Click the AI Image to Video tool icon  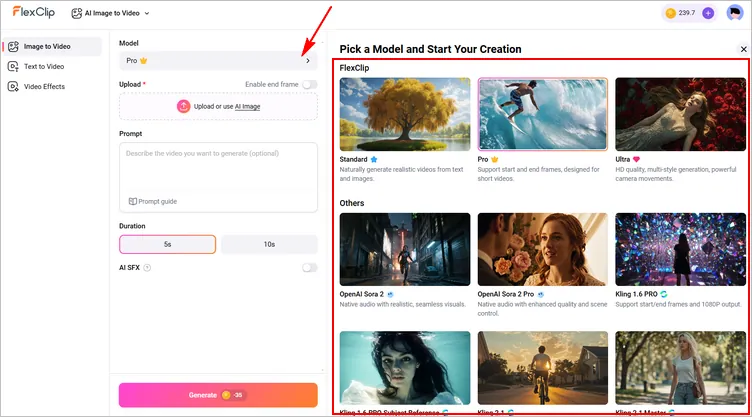coord(77,13)
